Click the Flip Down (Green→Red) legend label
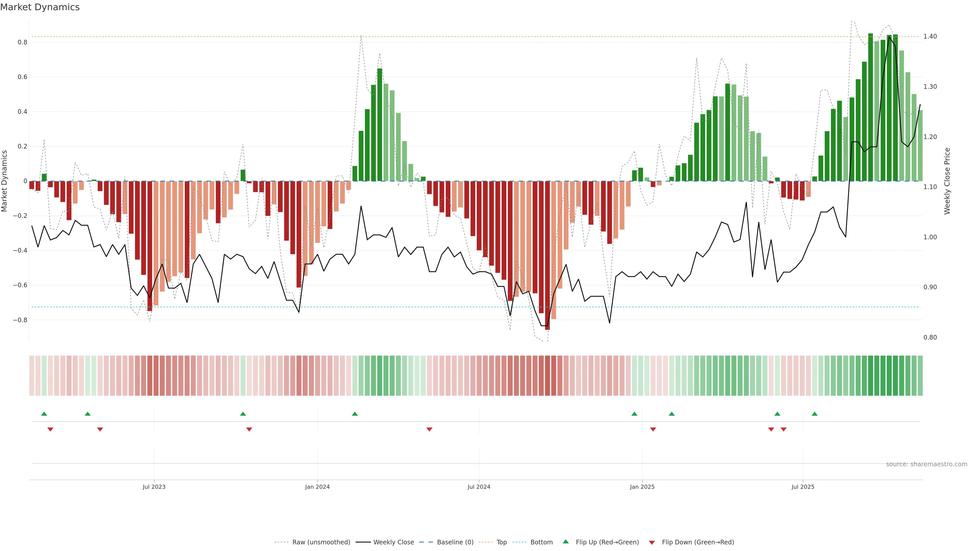The image size is (980, 551). click(x=698, y=542)
